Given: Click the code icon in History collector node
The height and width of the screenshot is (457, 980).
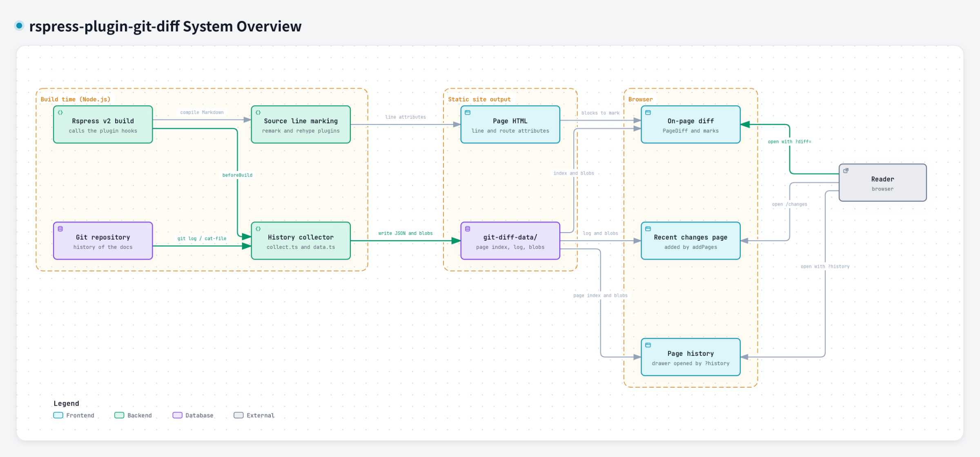Looking at the screenshot, I should pyautogui.click(x=258, y=229).
